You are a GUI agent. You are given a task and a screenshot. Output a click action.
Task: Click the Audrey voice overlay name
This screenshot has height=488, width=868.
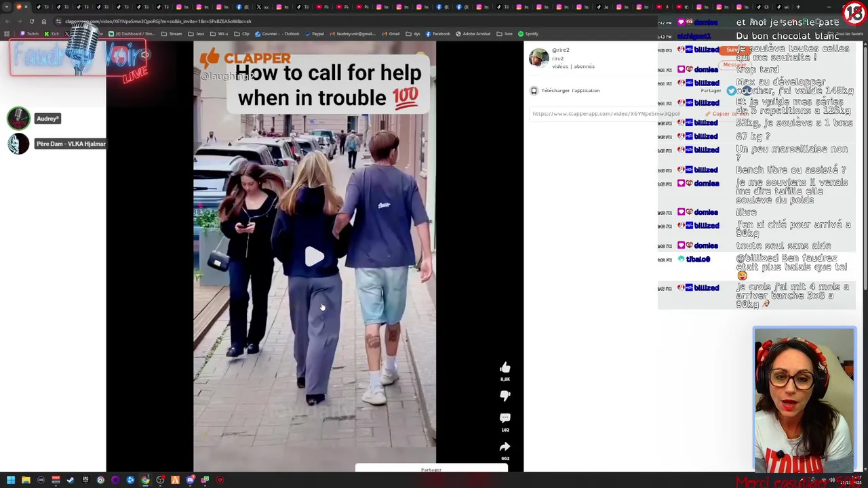point(47,119)
